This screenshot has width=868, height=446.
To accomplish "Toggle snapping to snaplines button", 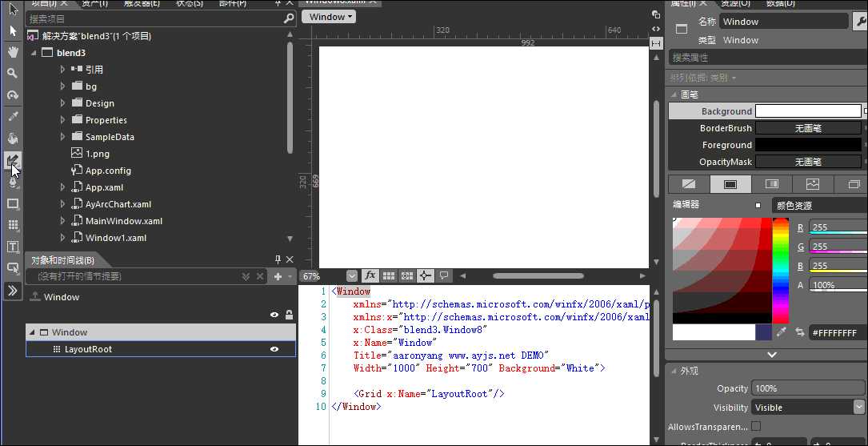I will coord(425,275).
